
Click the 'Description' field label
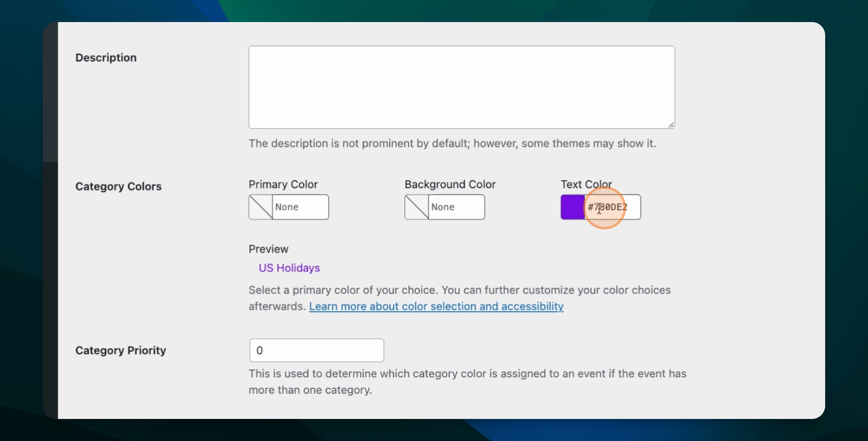106,58
